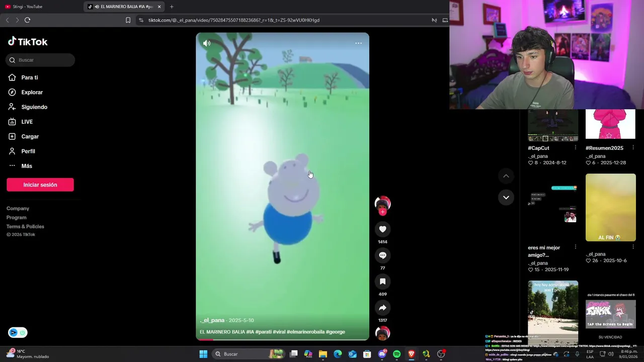Open the Windows Start menu
The width and height of the screenshot is (644, 362).
(x=203, y=354)
